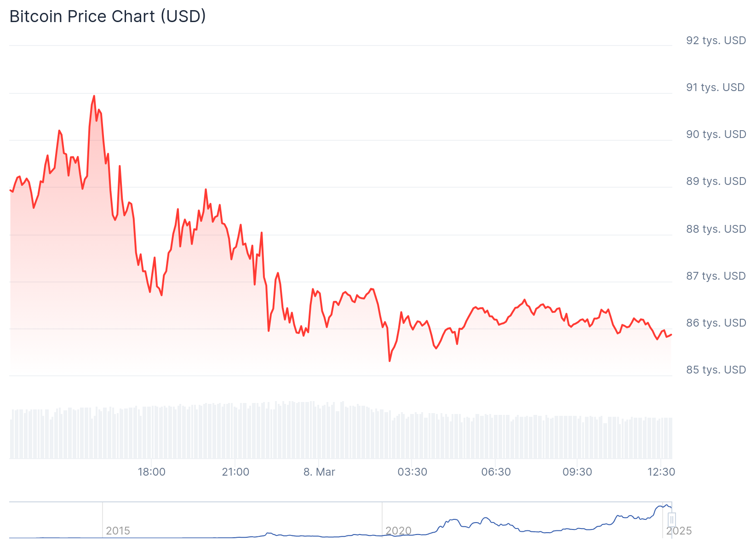The width and height of the screenshot is (756, 552).
Task: Click the Bitcoin Price Chart (USD) title
Action: [108, 17]
